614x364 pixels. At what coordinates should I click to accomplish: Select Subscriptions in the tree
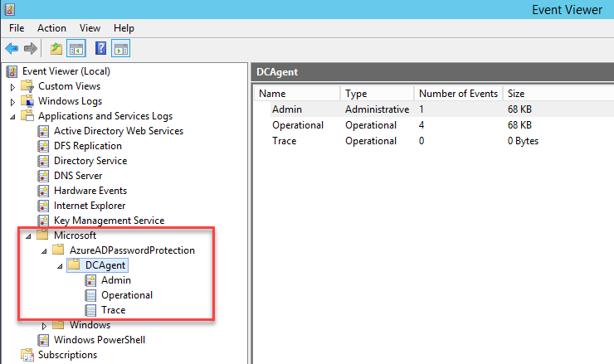pos(67,355)
